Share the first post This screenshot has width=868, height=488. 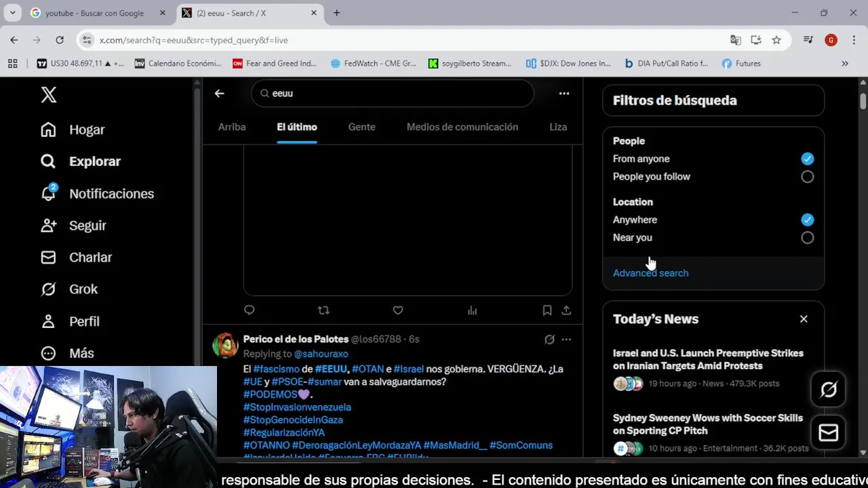click(566, 310)
